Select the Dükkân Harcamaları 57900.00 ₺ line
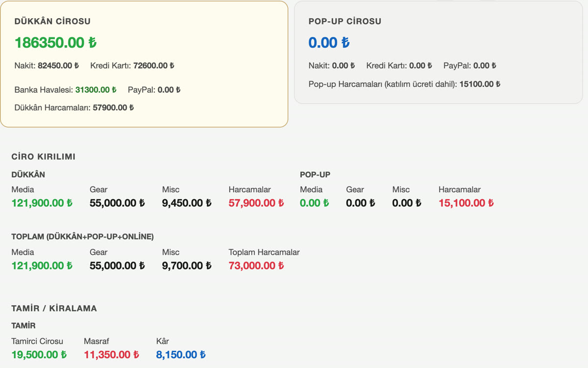 [74, 107]
